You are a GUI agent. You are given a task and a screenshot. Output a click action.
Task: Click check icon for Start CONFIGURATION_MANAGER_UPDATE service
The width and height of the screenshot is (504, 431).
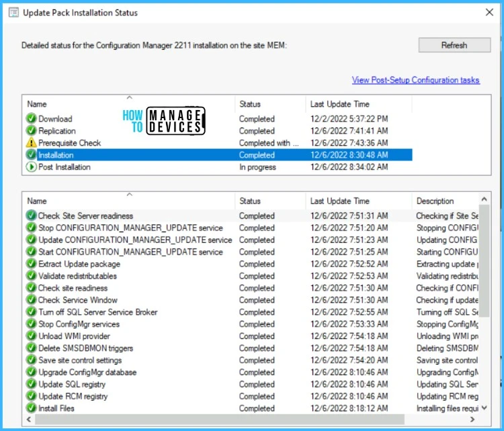[31, 252]
